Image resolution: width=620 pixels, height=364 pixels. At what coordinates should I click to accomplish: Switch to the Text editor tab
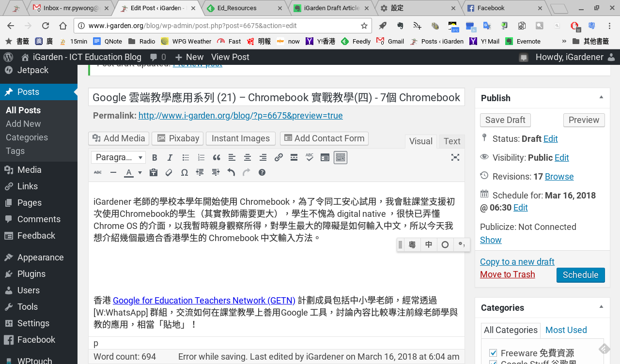click(451, 141)
